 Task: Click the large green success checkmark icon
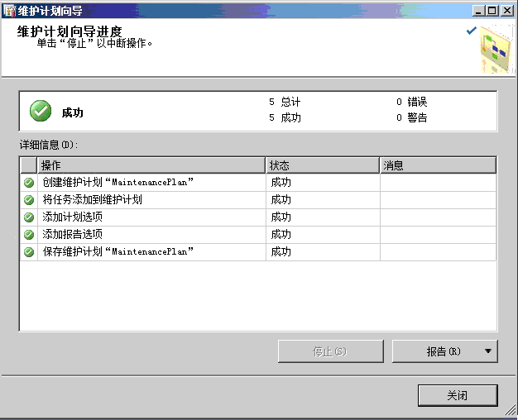[x=40, y=111]
